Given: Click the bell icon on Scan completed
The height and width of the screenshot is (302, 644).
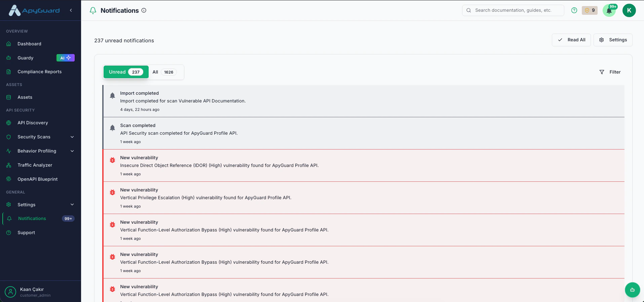Looking at the screenshot, I should tap(113, 128).
